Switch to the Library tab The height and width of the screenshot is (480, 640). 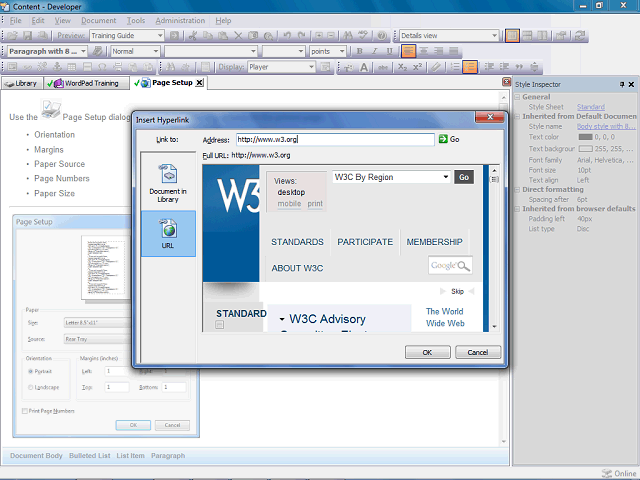pyautogui.click(x=22, y=83)
